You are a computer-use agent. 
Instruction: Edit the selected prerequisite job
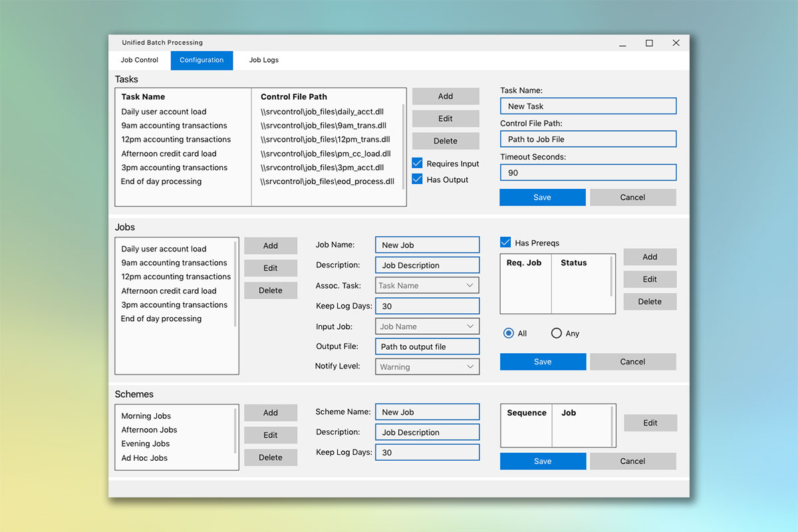pyautogui.click(x=650, y=279)
